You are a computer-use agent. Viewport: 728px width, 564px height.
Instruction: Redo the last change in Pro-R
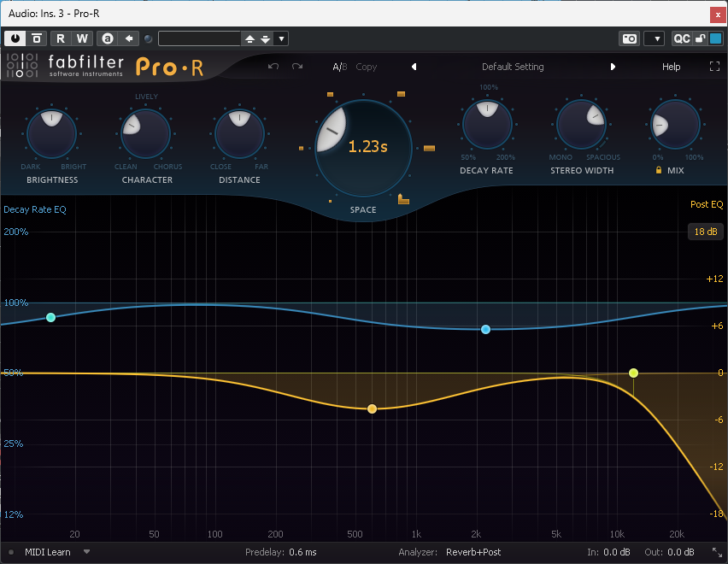tap(297, 67)
